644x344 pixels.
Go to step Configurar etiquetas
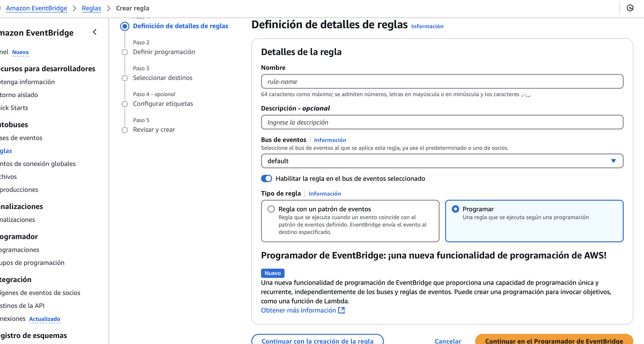pos(163,104)
